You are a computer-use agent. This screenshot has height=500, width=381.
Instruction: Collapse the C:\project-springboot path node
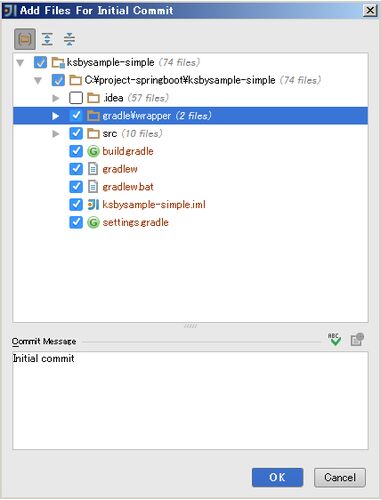coord(38,80)
